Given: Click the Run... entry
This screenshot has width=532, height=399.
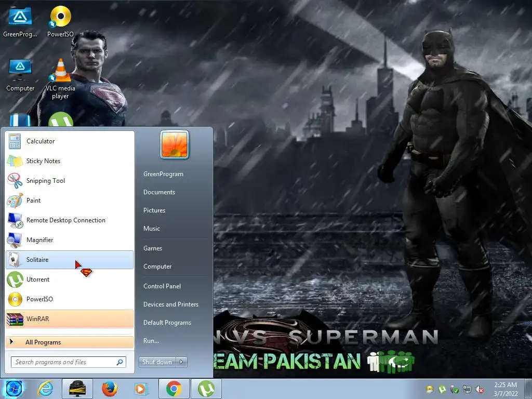Looking at the screenshot, I should click(x=151, y=341).
